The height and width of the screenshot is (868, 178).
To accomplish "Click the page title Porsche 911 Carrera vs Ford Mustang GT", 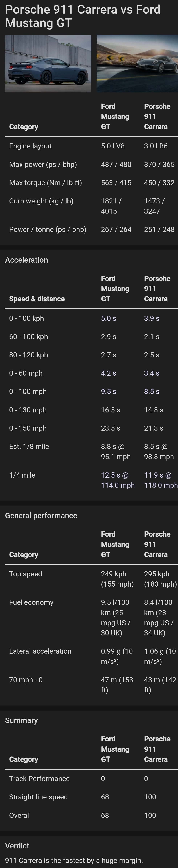I will click(83, 16).
